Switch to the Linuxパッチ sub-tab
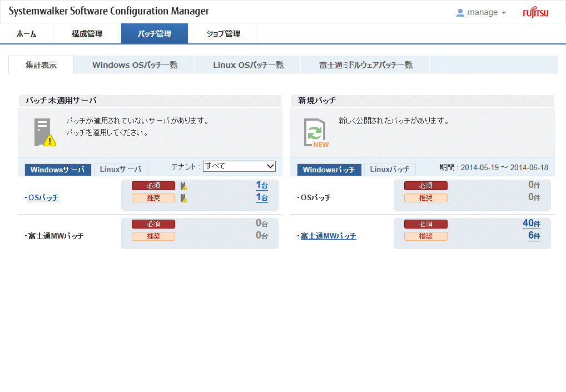The height and width of the screenshot is (392, 566). click(390, 169)
